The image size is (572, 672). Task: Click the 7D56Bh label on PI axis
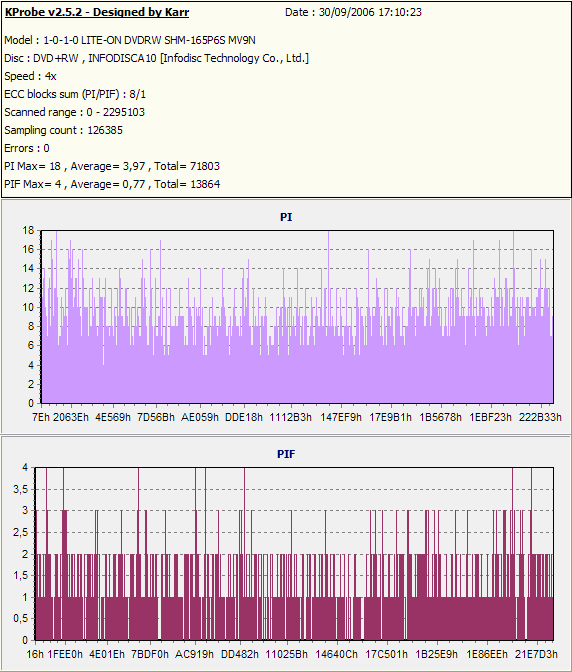click(156, 417)
